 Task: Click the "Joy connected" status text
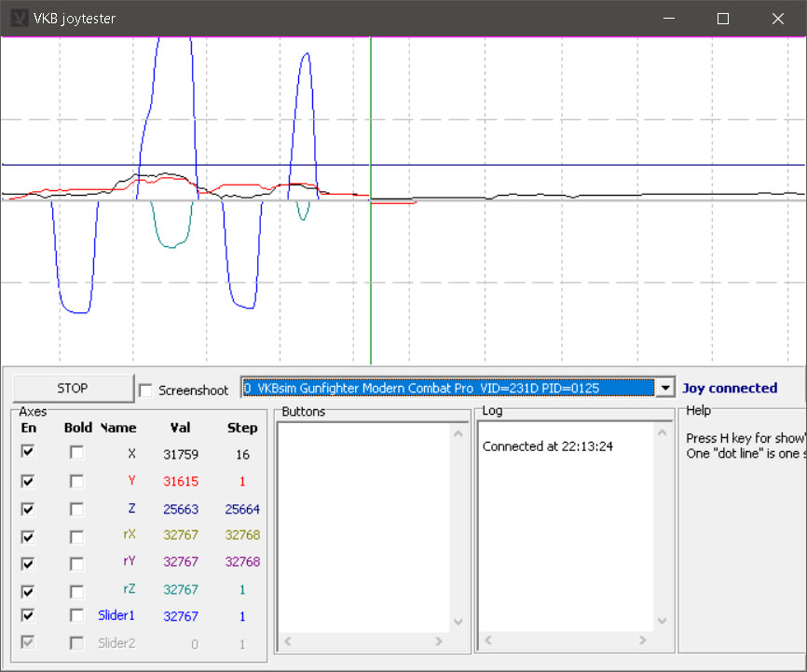tap(730, 388)
